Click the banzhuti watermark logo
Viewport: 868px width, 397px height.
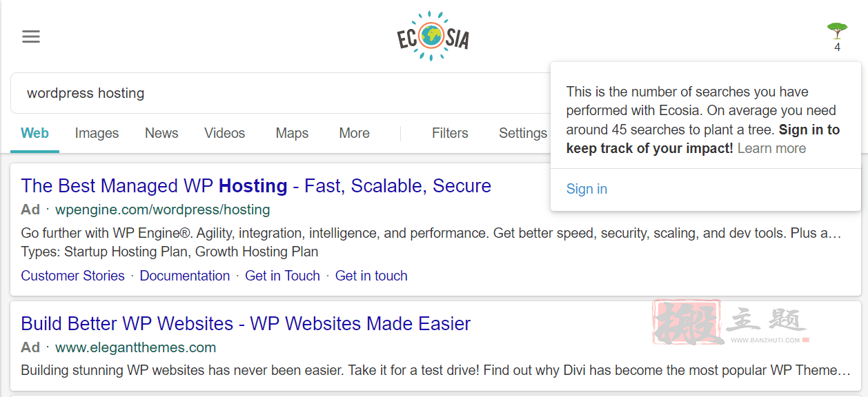tap(731, 322)
